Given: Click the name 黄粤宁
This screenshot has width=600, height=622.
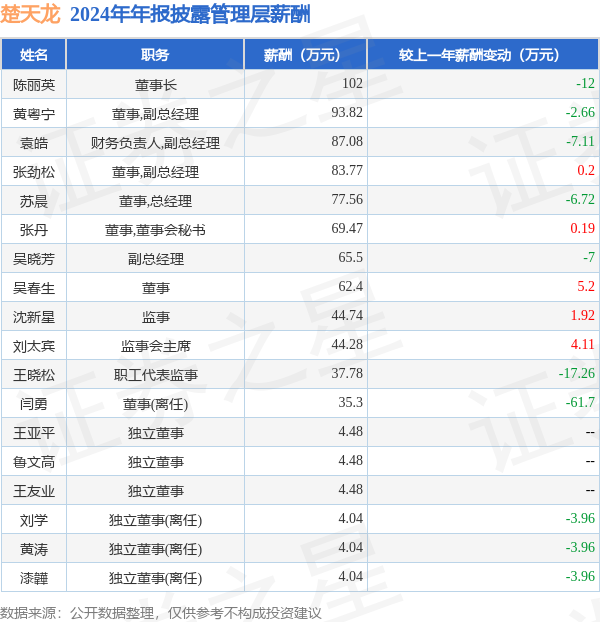Looking at the screenshot, I should (x=34, y=114).
